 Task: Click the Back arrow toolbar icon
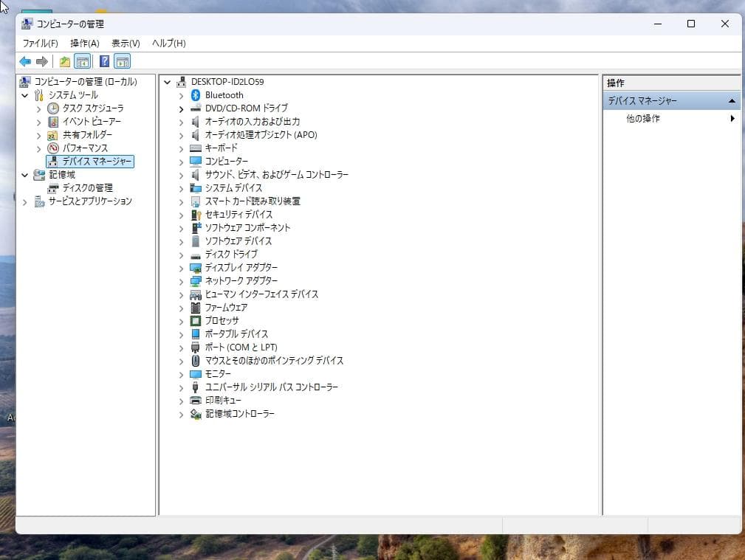25,61
